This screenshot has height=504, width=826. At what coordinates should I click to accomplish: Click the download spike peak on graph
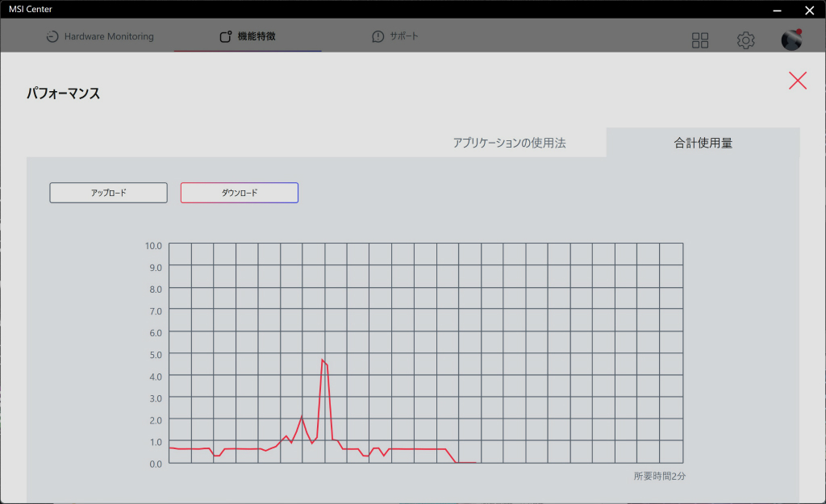[x=323, y=360]
